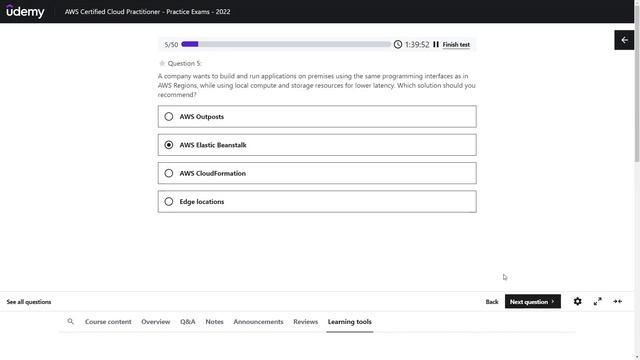
Task: Mark Question 5 for review star
Action: 162,63
